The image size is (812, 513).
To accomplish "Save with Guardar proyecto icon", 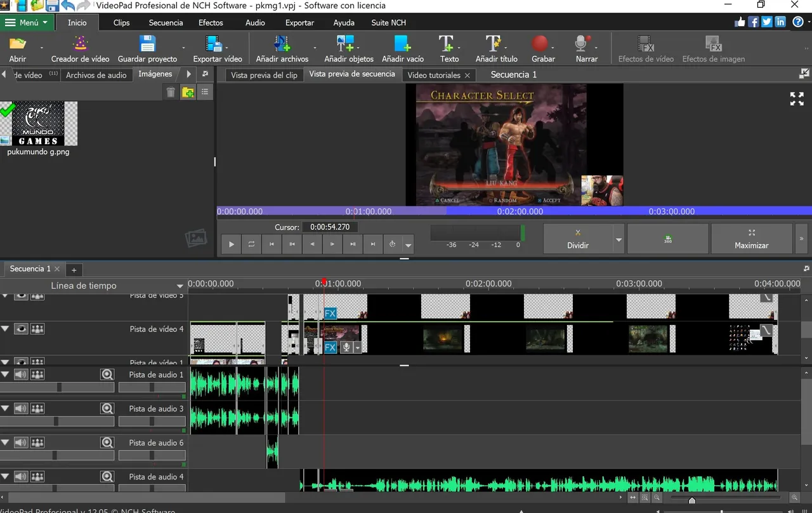I will point(148,44).
